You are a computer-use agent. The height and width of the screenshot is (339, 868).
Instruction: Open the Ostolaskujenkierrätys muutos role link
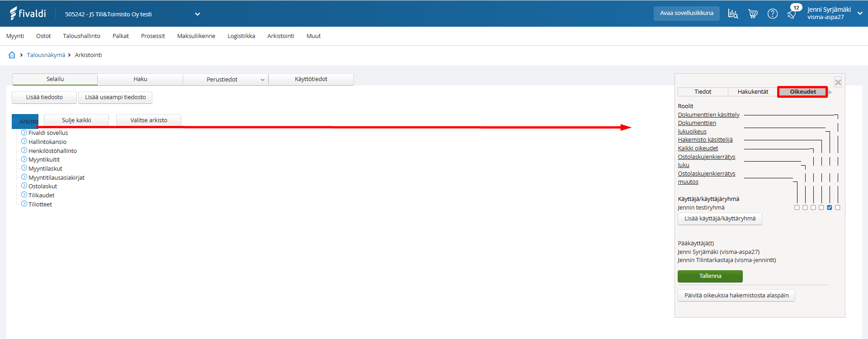(707, 178)
